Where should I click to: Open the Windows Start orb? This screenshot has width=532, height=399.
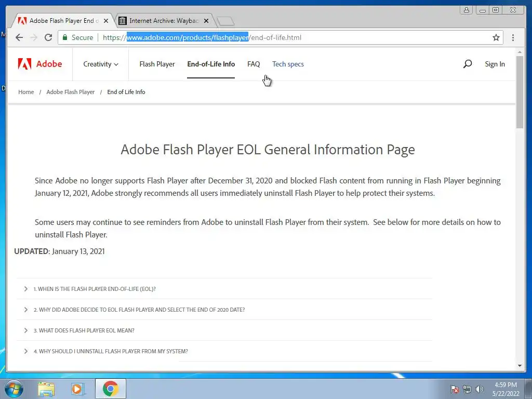pyautogui.click(x=14, y=389)
